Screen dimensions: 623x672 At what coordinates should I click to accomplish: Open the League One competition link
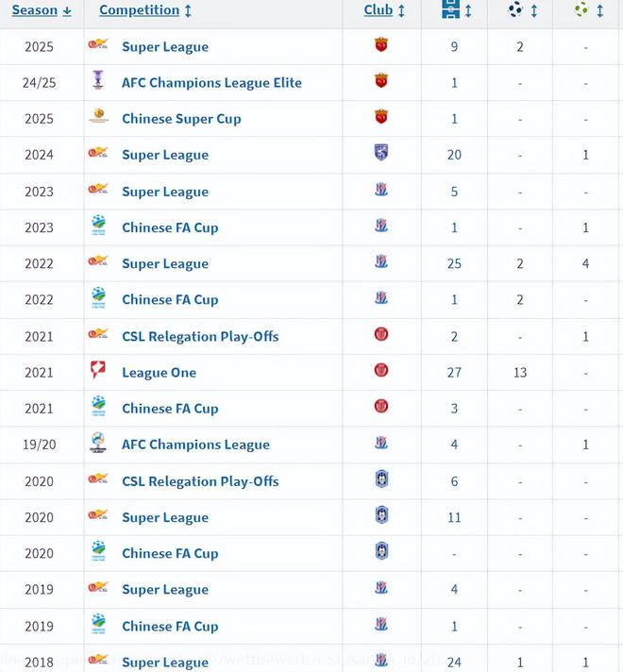pyautogui.click(x=159, y=373)
